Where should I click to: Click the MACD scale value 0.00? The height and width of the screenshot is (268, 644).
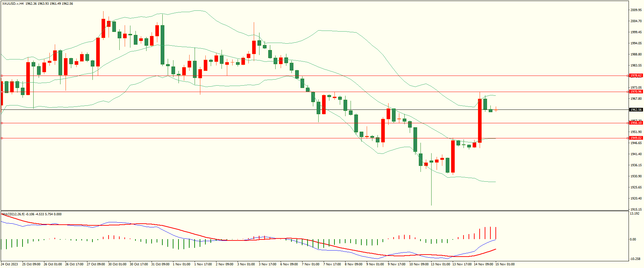click(633, 239)
